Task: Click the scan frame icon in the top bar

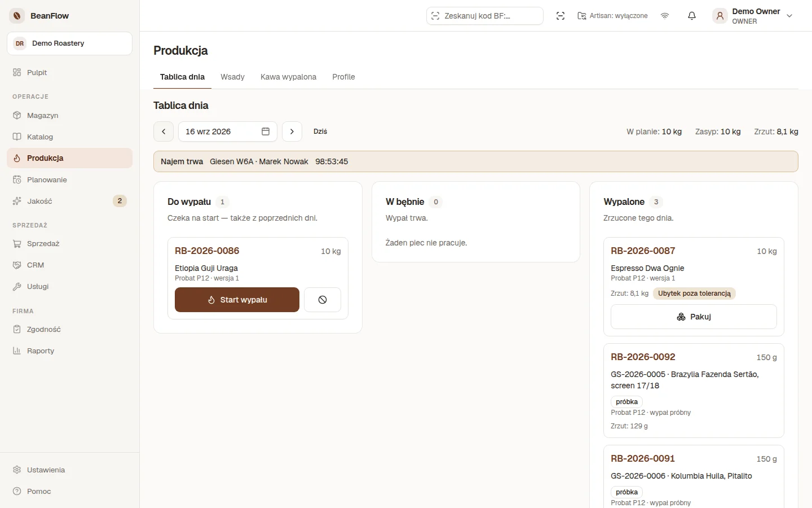Action: (x=561, y=16)
